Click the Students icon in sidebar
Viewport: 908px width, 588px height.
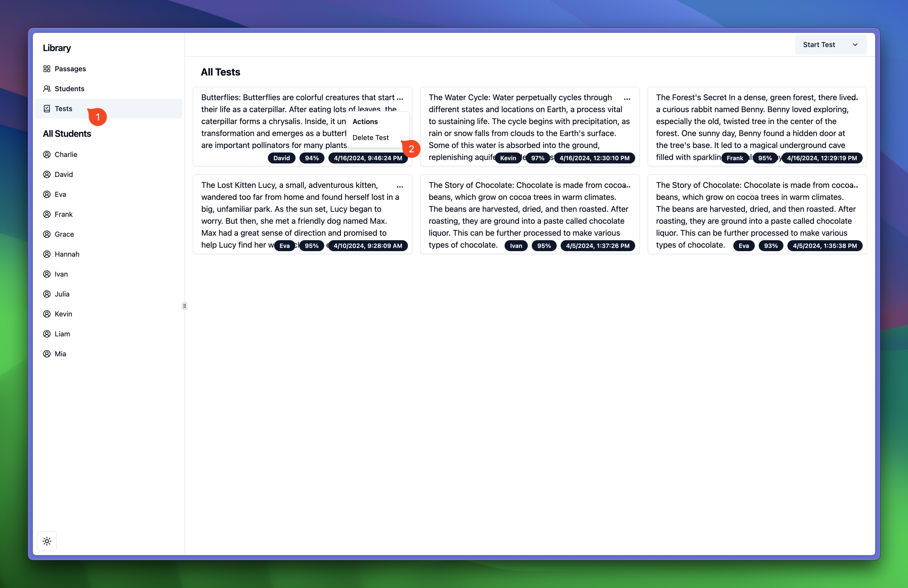(47, 88)
